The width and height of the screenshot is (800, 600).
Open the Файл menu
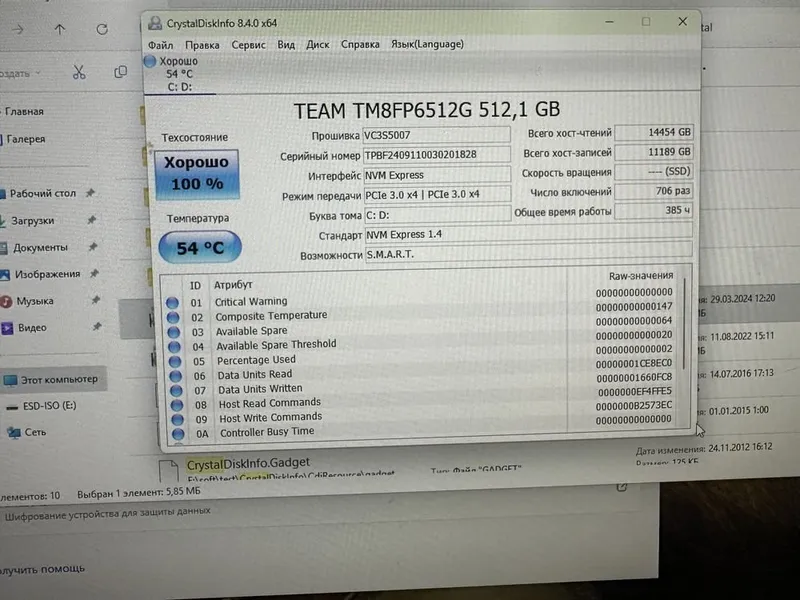click(160, 45)
